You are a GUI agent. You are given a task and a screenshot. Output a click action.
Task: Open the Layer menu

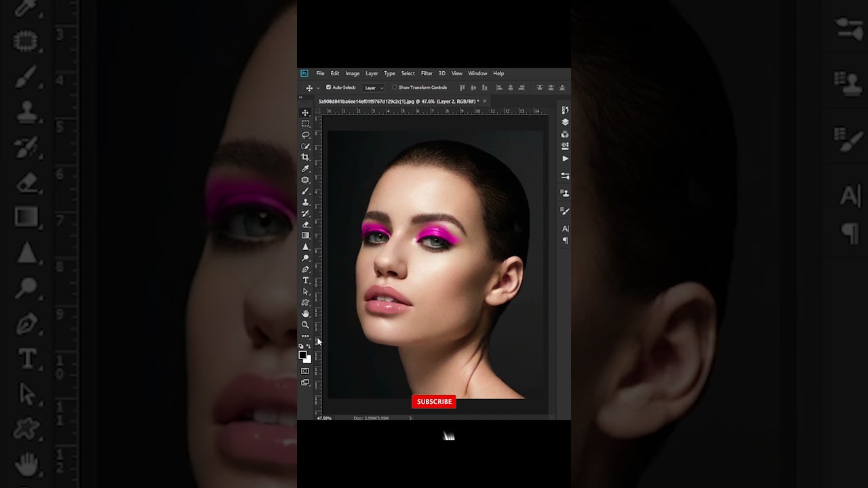[x=372, y=73]
